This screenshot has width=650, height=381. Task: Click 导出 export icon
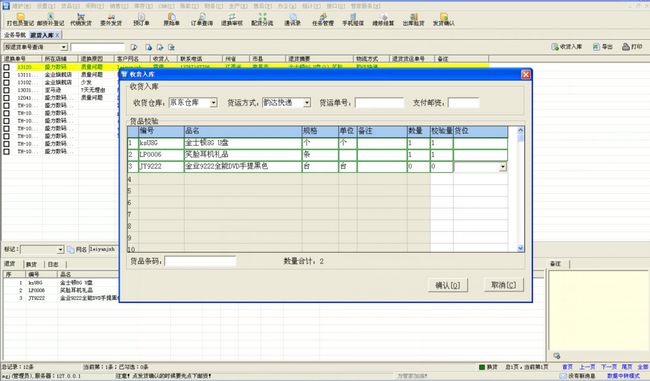pyautogui.click(x=602, y=47)
